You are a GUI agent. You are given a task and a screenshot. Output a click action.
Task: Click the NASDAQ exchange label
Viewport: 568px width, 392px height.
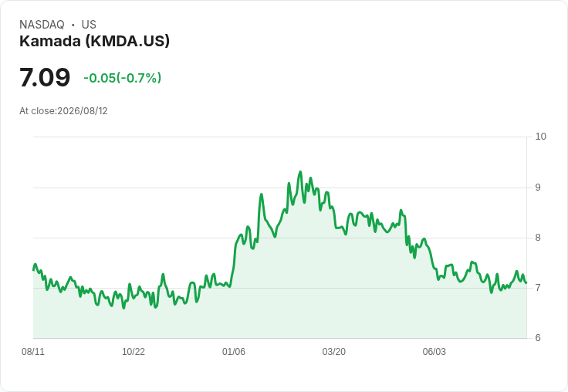42,25
